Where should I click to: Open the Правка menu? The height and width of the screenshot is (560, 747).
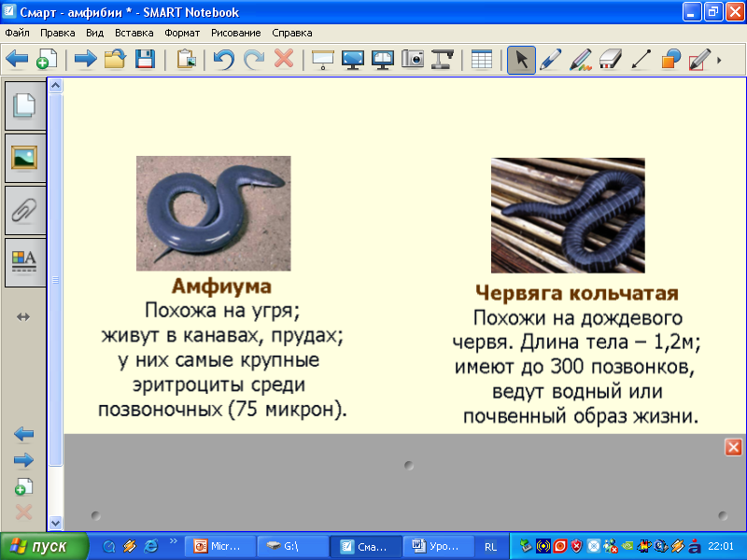click(58, 33)
